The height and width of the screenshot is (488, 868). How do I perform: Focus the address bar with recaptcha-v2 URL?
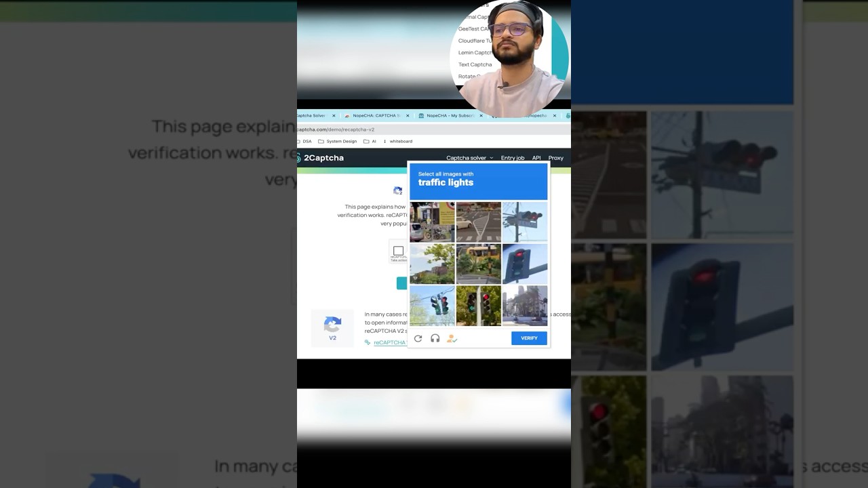click(434, 129)
